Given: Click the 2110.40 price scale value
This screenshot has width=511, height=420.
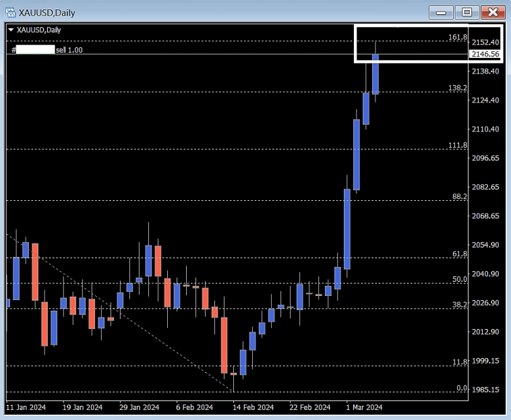Looking at the screenshot, I should [485, 129].
